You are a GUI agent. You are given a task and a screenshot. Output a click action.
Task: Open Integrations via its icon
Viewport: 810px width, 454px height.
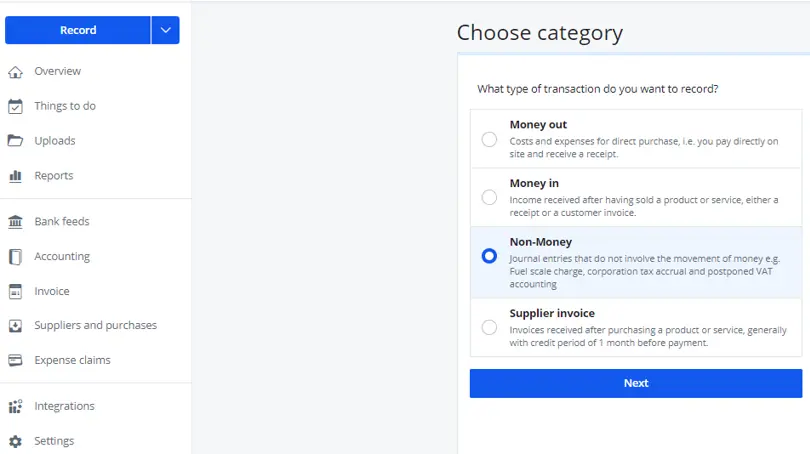point(15,406)
